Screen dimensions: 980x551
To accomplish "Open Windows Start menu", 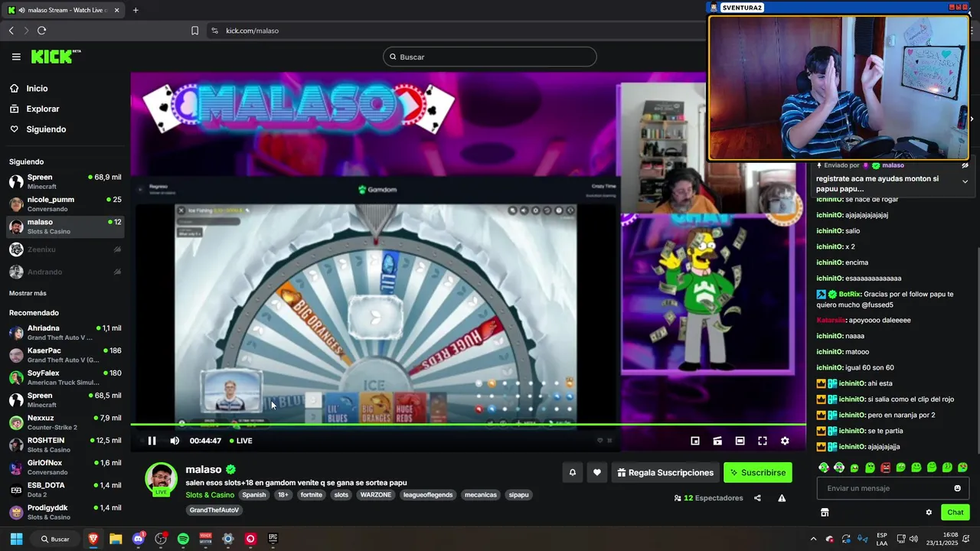I will pos(16,539).
